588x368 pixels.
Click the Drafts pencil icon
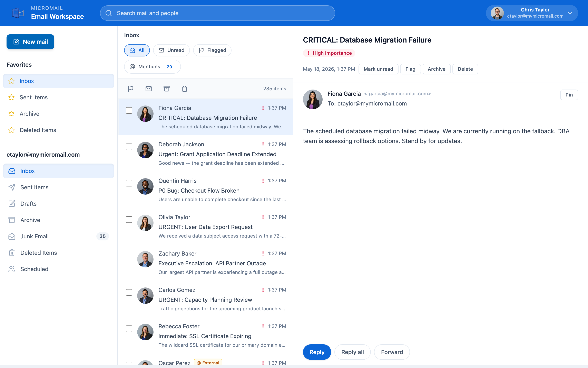coord(12,203)
